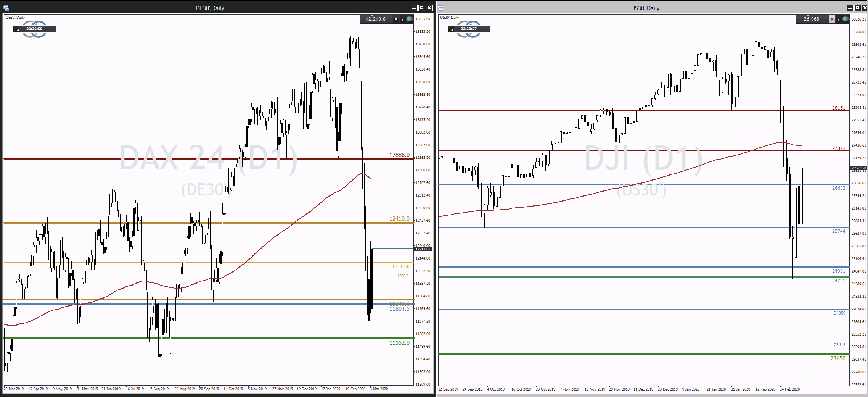Select the 11804.5 blue level label
868x397 pixels.
coord(399,309)
